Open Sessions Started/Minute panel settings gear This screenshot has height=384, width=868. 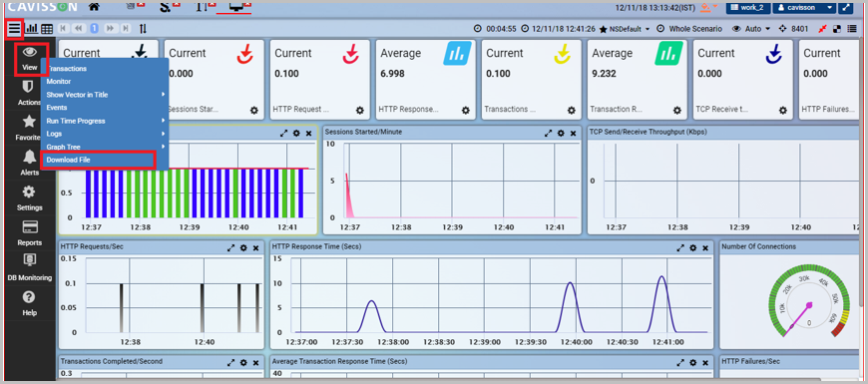(x=561, y=133)
